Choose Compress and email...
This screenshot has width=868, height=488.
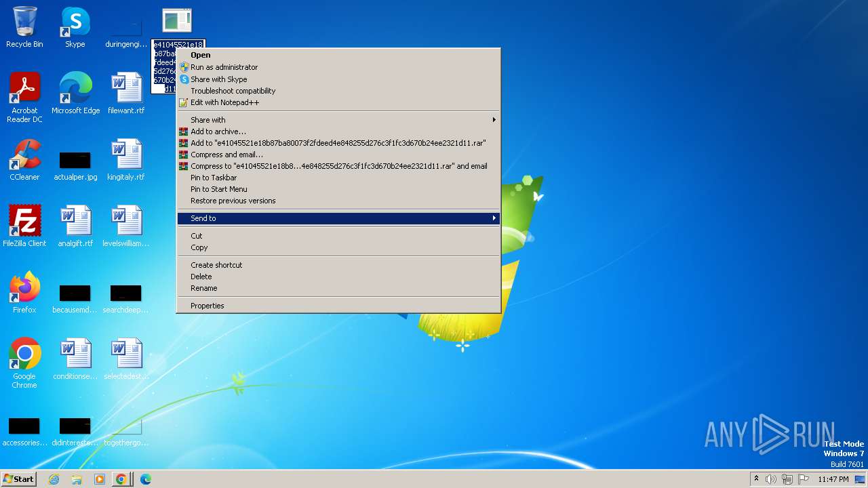click(x=338, y=155)
